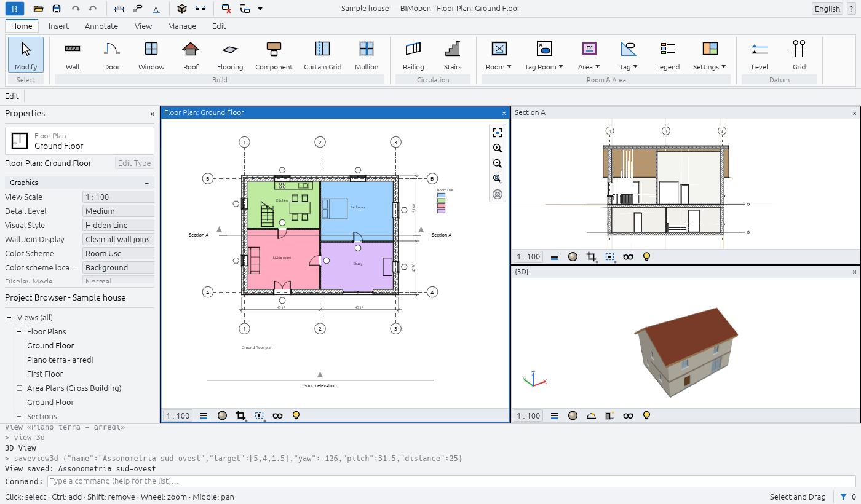The image size is (861, 504).
Task: Click the English language button
Action: point(827,9)
